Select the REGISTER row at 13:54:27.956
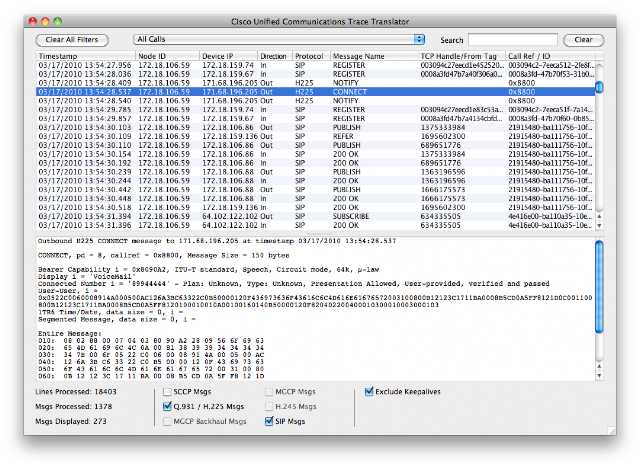 pyautogui.click(x=316, y=65)
